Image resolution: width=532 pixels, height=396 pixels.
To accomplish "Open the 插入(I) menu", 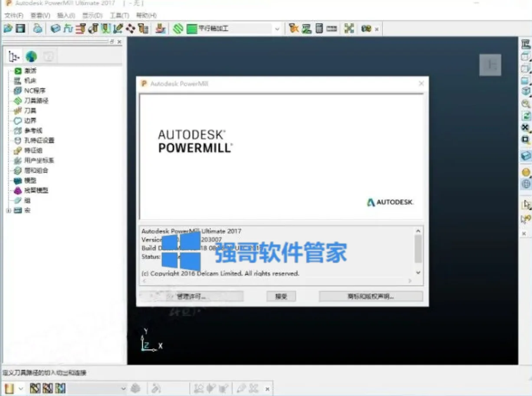I will click(x=66, y=15).
